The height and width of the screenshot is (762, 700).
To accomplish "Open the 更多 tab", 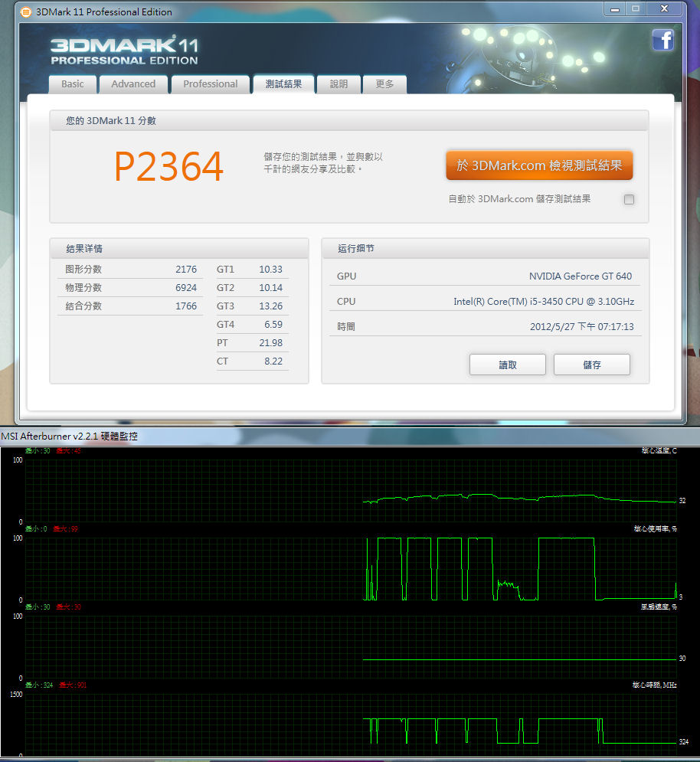I will tap(384, 84).
